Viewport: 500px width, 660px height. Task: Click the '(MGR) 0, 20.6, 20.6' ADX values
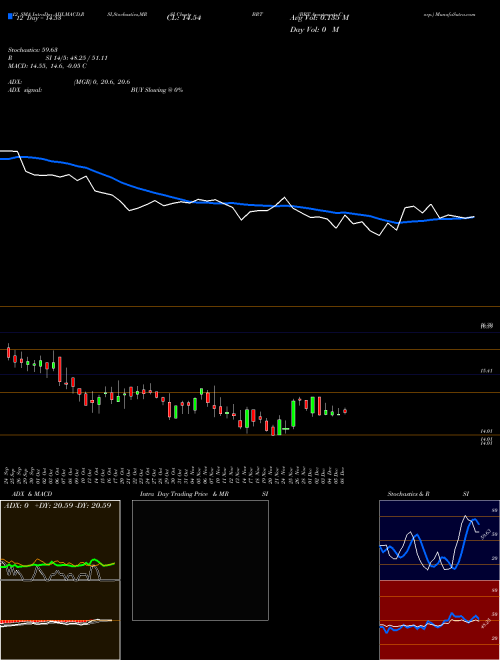[102, 82]
